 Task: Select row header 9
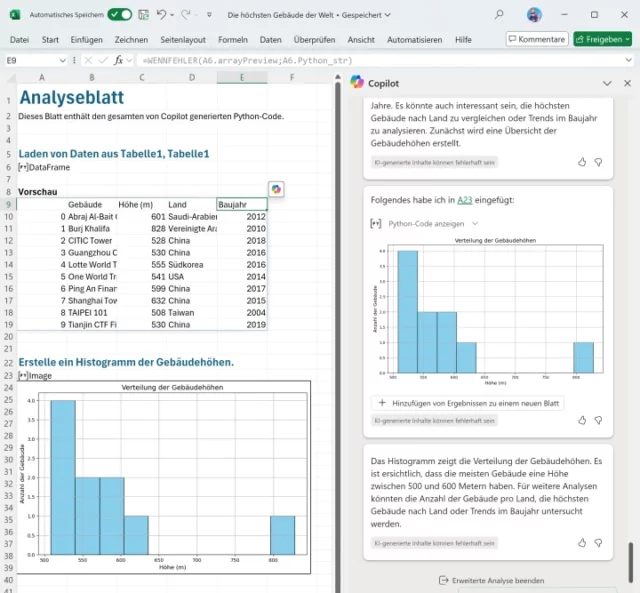8,204
